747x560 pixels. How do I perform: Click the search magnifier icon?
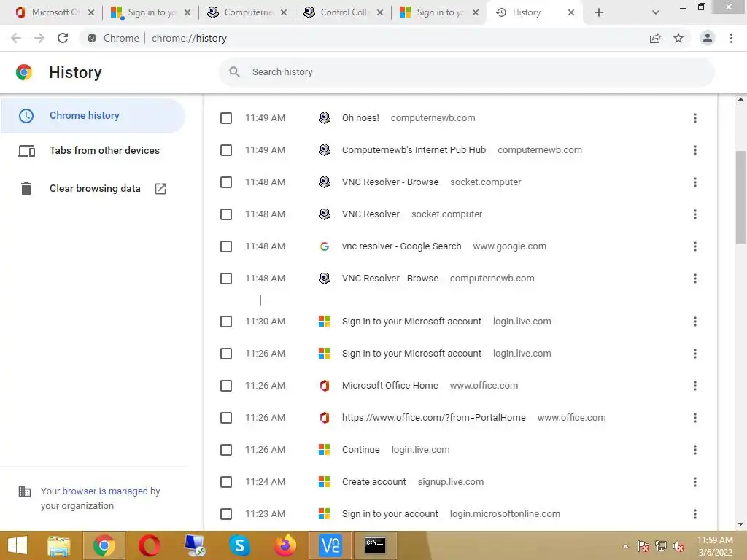coord(234,72)
